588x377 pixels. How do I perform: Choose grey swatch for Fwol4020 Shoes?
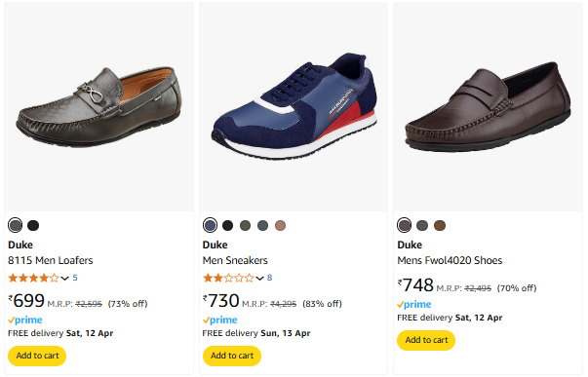point(422,226)
